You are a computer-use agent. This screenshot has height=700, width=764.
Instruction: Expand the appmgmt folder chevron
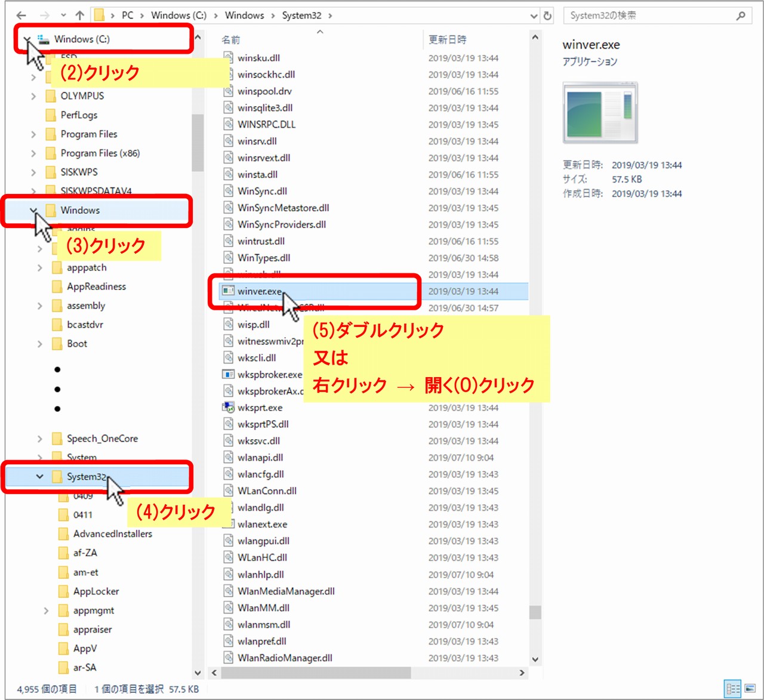(46, 610)
